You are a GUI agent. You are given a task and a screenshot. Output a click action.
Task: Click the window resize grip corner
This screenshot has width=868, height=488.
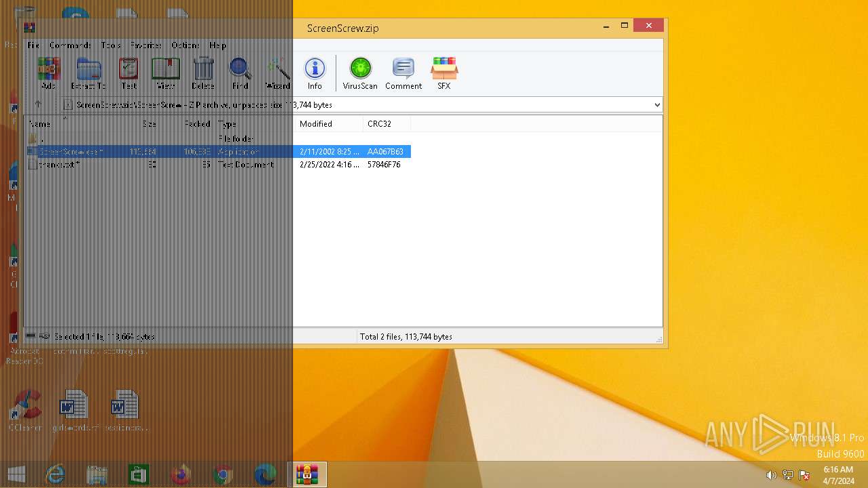(x=658, y=338)
